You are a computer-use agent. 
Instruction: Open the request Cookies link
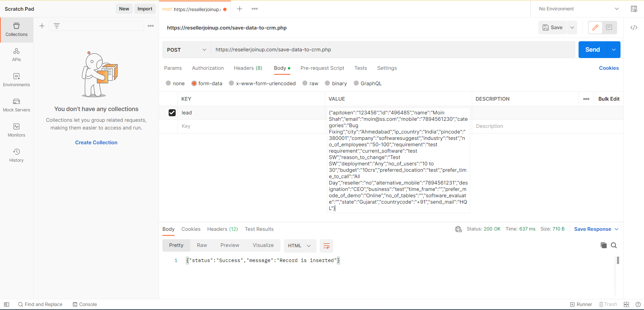click(x=609, y=68)
